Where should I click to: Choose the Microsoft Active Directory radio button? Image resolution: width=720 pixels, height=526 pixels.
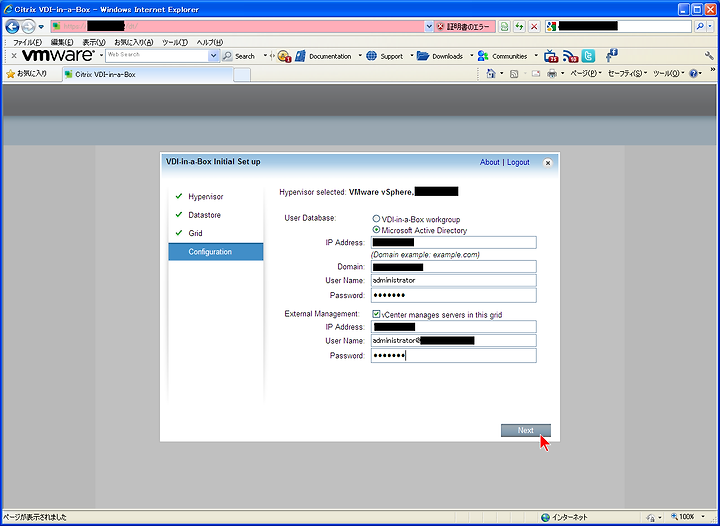(376, 229)
